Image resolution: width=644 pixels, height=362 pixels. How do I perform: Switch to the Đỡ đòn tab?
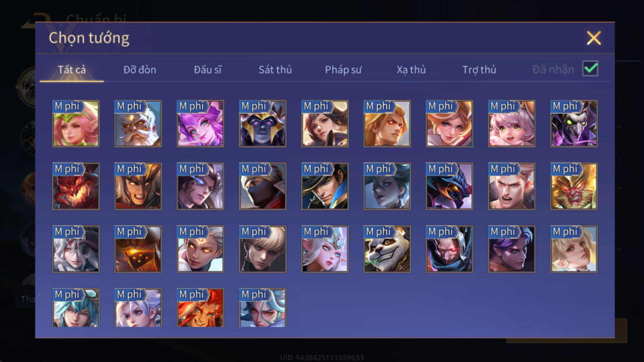tap(140, 70)
